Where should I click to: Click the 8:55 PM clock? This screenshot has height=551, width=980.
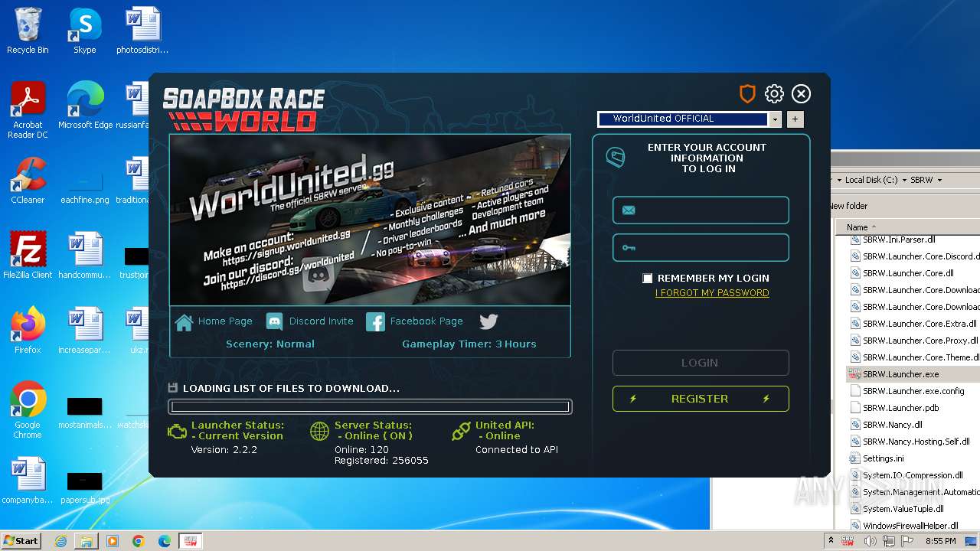(941, 541)
